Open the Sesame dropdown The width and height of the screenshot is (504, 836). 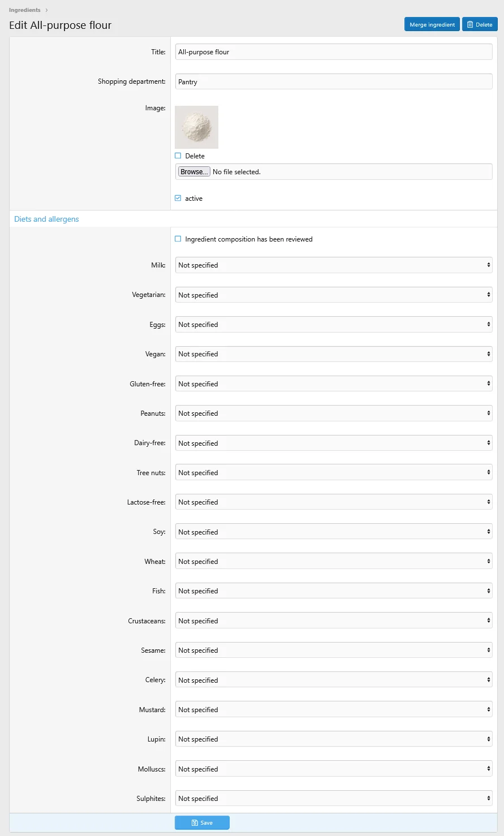pyautogui.click(x=334, y=650)
